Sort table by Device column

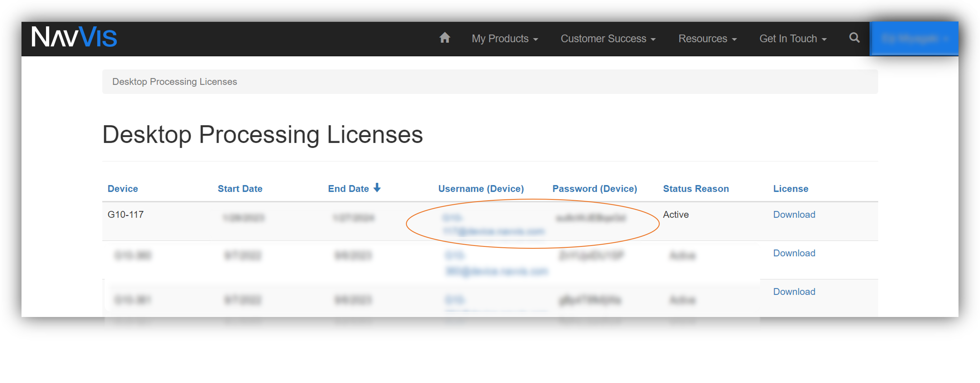[x=122, y=189]
